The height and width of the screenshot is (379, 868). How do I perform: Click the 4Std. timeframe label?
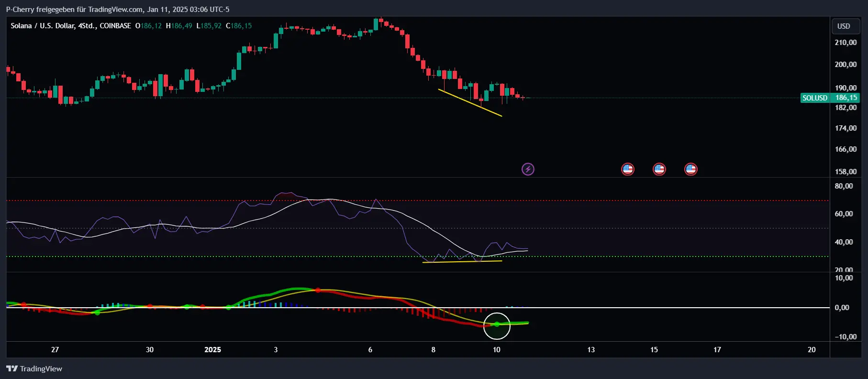(87, 26)
